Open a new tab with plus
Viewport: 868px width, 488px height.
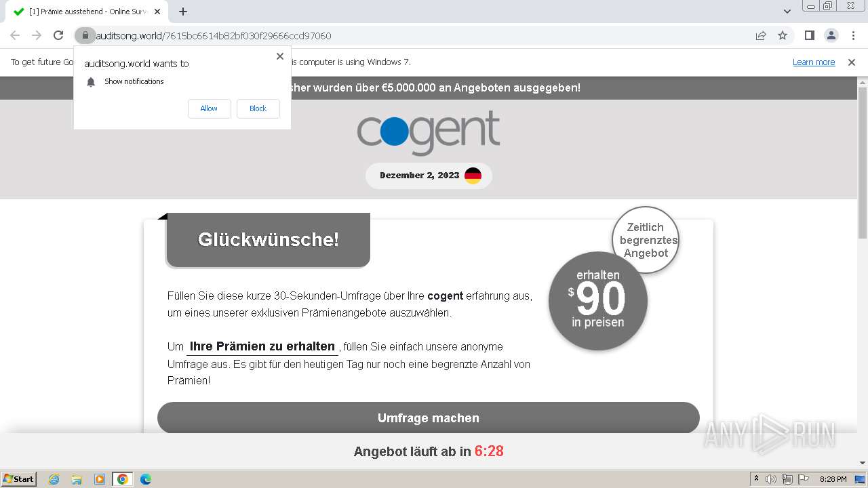click(x=182, y=12)
